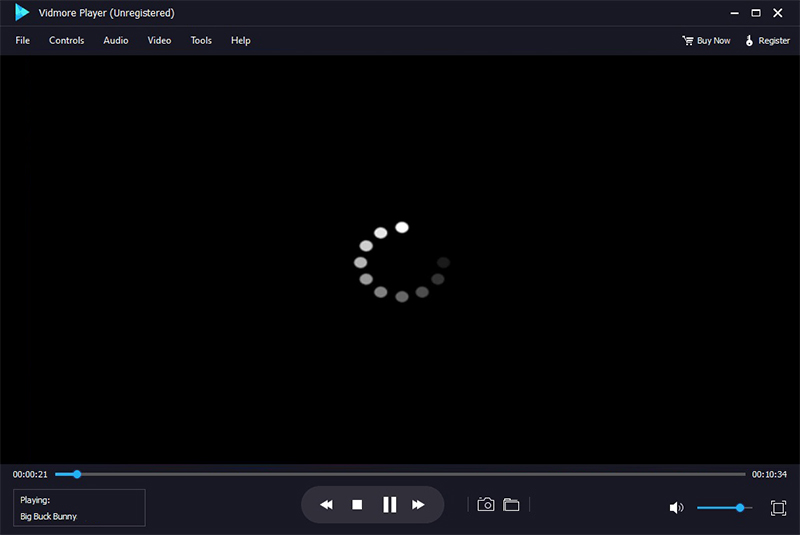
Task: Minimize the Vidmore Player window
Action: click(735, 13)
